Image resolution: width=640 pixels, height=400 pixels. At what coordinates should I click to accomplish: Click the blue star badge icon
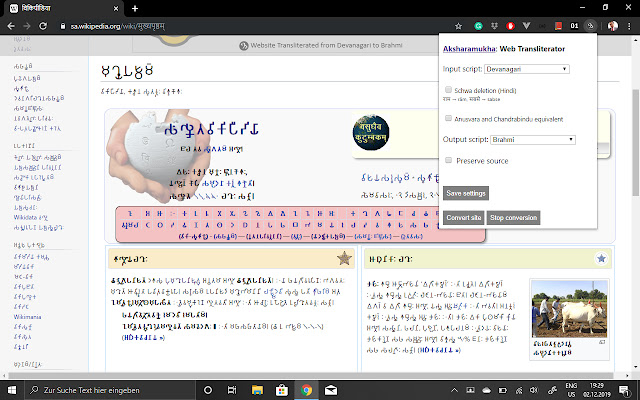[601, 258]
